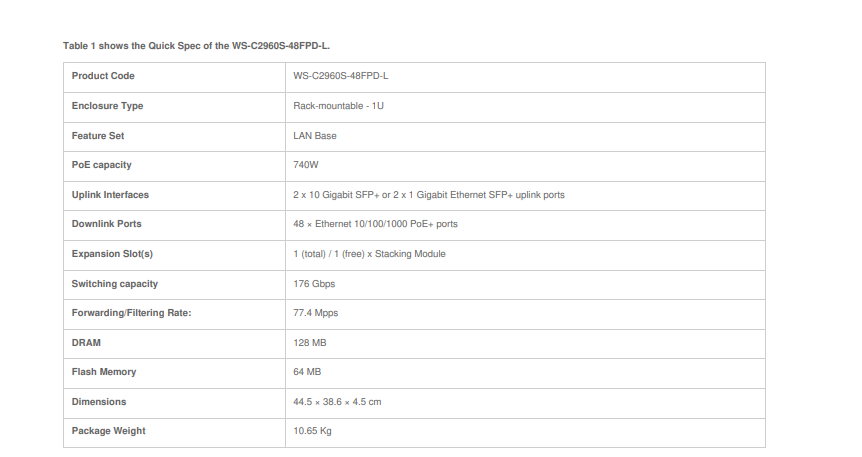Select the Flash Memory label

pyautogui.click(x=104, y=372)
